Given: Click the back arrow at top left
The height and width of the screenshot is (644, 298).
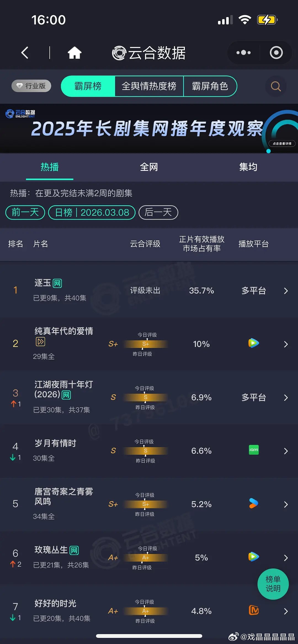Looking at the screenshot, I should coord(25,53).
